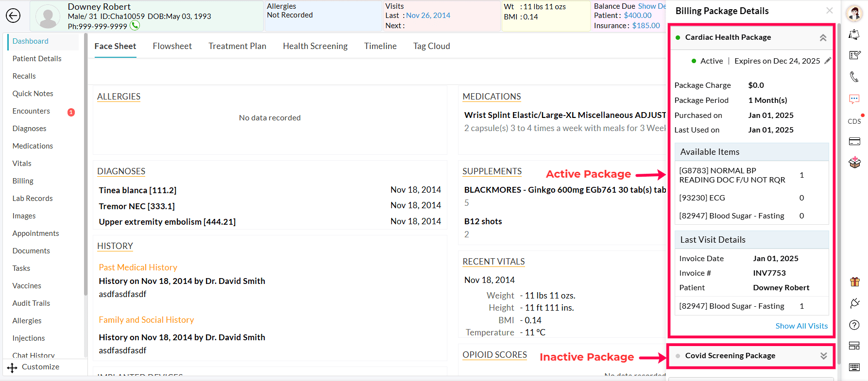Open Diagnoses in the left menu
This screenshot has height=381, width=868.
[x=30, y=129]
